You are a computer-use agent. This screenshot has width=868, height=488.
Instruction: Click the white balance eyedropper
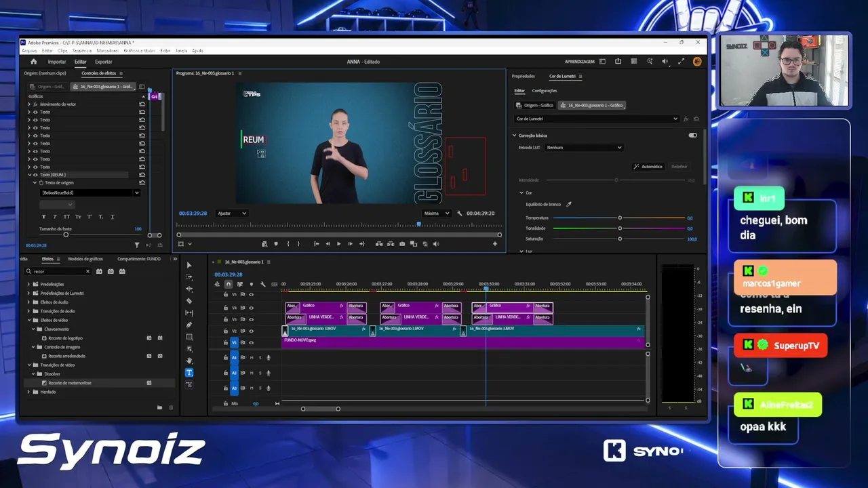click(x=569, y=204)
